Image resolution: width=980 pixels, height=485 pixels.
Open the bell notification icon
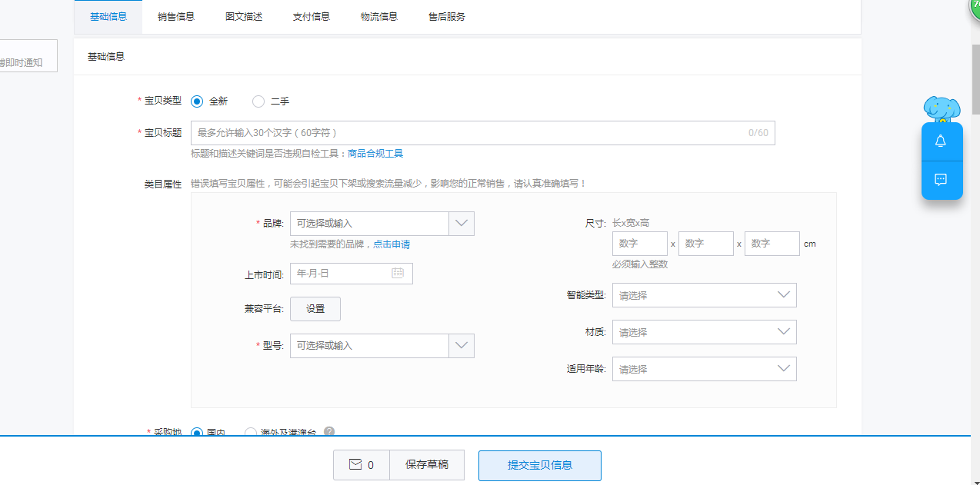tap(941, 141)
